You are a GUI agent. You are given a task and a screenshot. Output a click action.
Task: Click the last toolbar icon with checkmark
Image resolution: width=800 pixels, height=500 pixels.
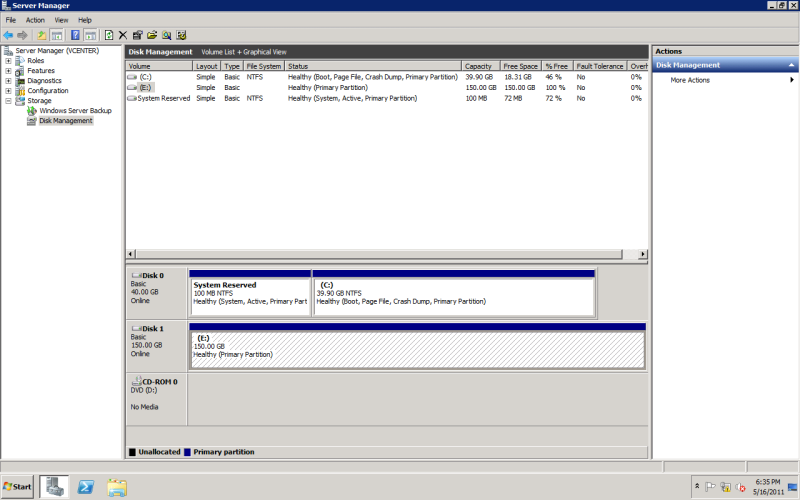coord(181,35)
